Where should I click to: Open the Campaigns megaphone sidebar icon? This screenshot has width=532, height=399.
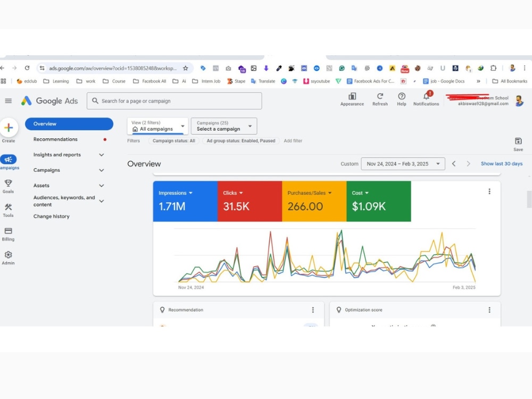coord(9,159)
